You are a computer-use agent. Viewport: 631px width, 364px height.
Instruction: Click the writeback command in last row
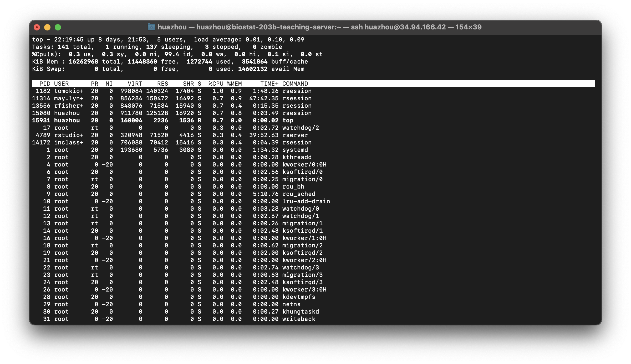(x=299, y=319)
